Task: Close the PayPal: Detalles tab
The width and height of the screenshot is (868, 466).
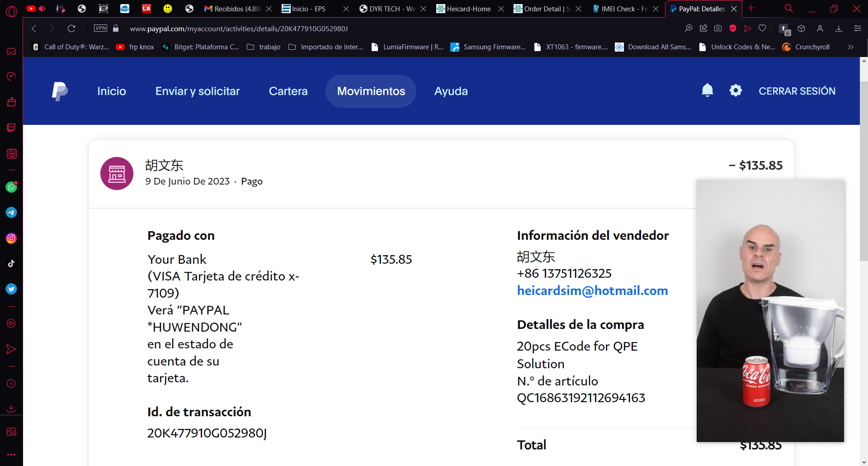Action: (x=734, y=9)
